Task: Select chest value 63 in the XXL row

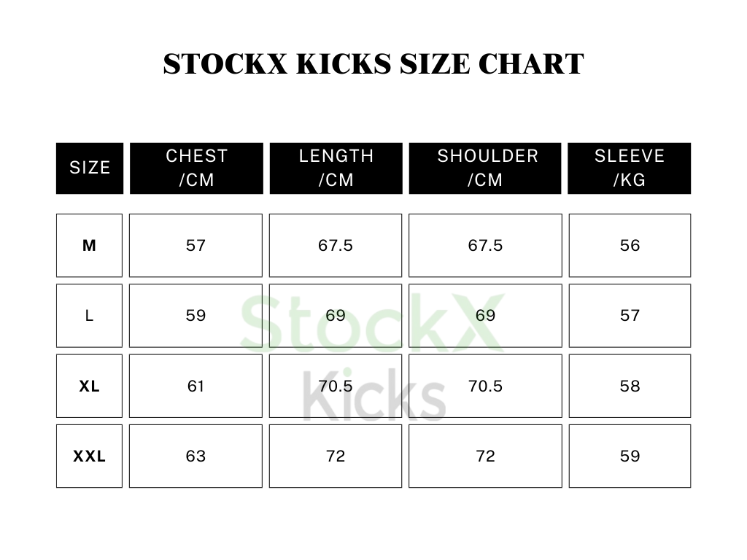Action: click(x=196, y=456)
